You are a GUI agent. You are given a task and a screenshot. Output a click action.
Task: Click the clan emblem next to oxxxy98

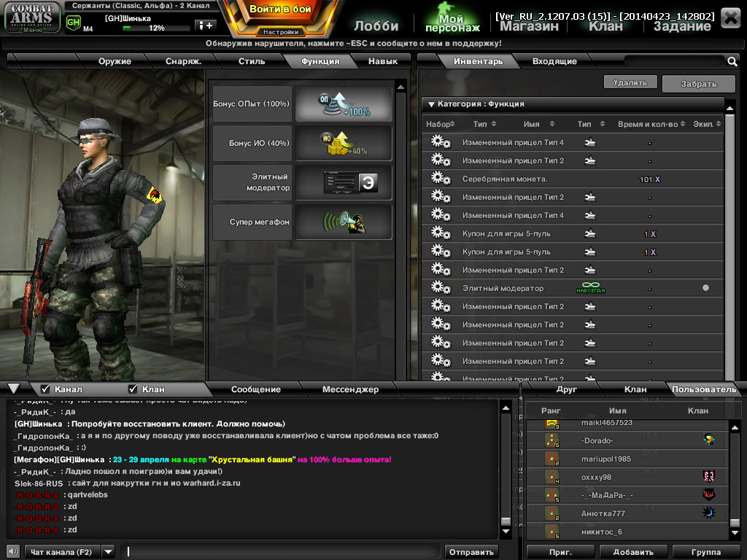point(709,476)
